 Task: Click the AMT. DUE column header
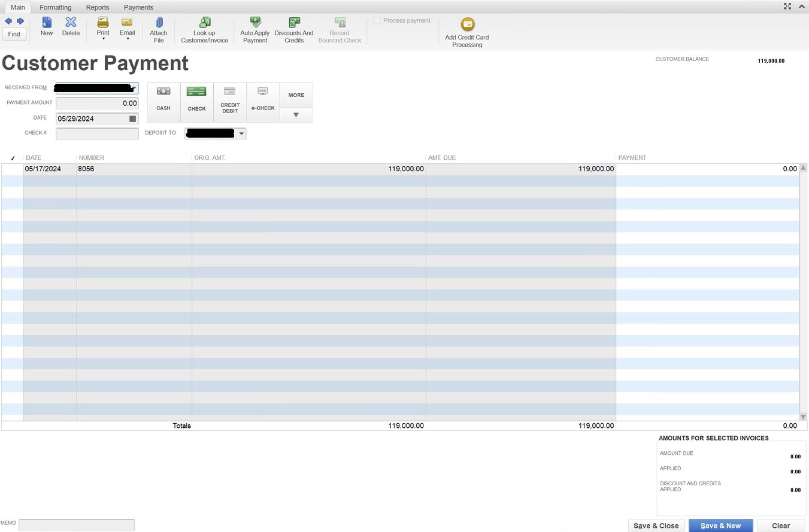[x=442, y=158]
